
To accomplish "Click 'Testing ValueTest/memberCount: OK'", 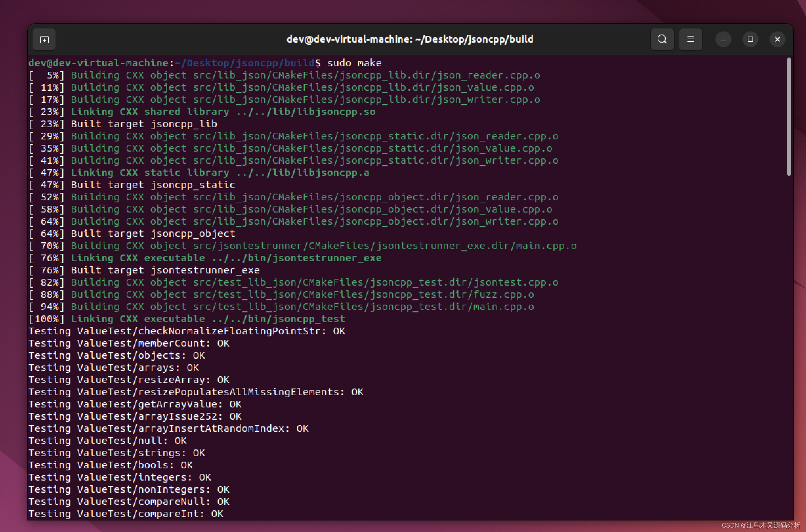I will (x=129, y=343).
